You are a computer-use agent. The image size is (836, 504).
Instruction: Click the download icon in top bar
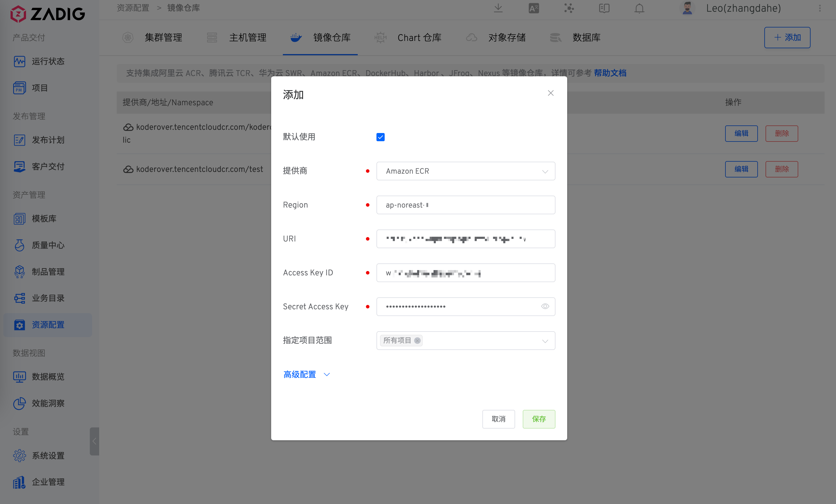point(498,8)
